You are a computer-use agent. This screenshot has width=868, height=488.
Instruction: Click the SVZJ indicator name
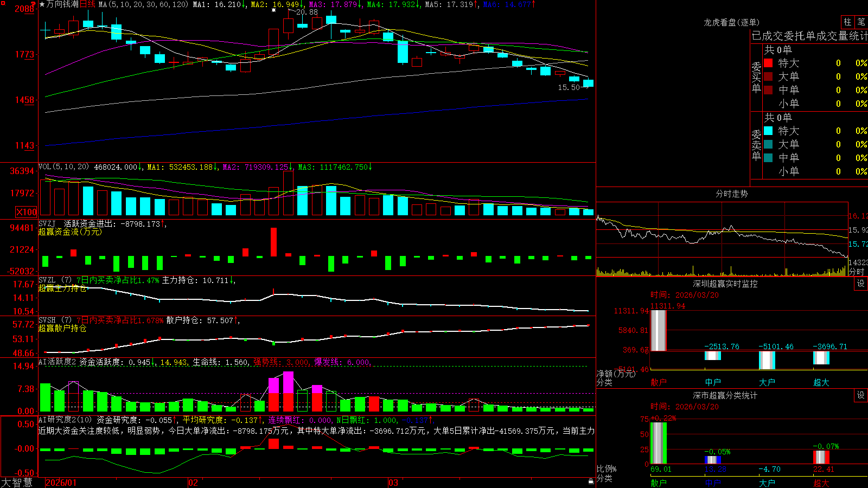click(x=47, y=223)
